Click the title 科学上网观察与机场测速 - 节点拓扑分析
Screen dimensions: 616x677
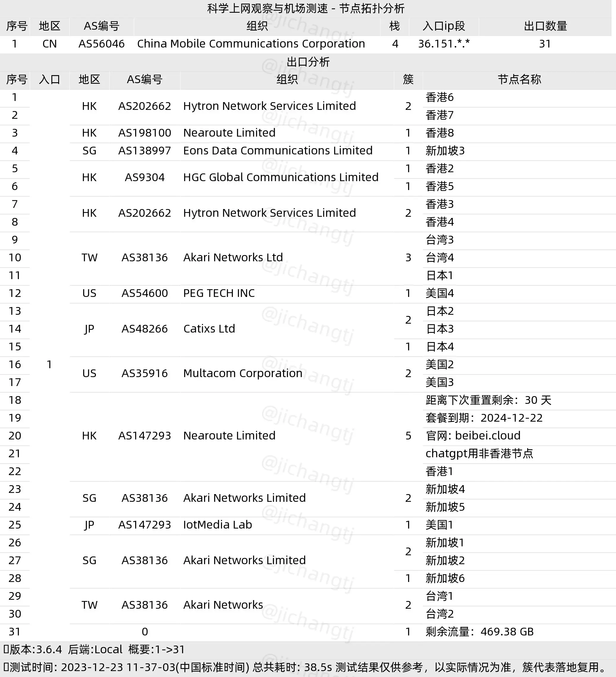click(306, 8)
